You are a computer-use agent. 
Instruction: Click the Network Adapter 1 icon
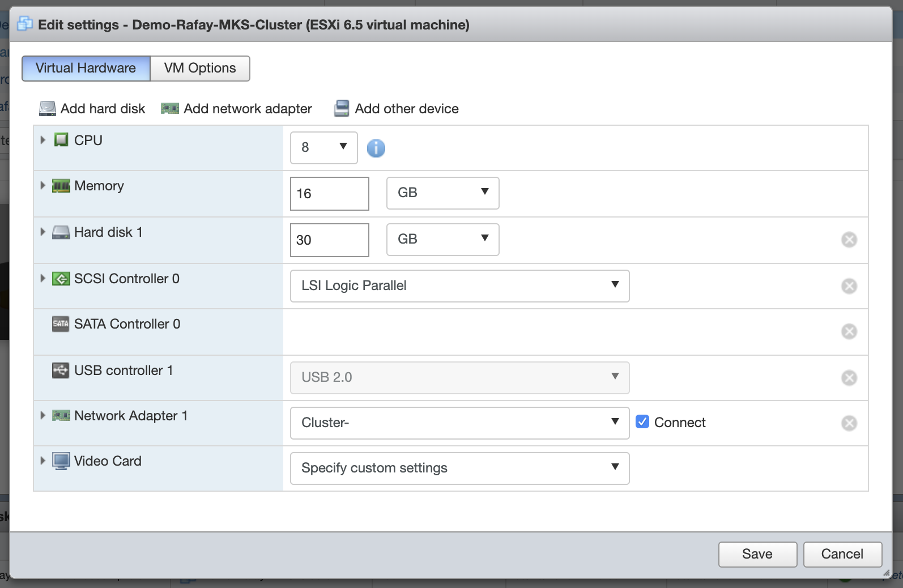61,416
